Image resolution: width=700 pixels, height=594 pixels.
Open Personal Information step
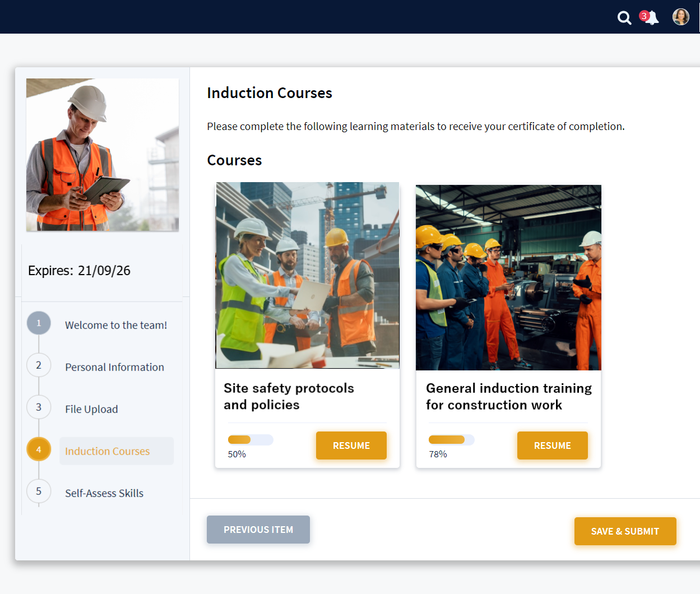[114, 367]
